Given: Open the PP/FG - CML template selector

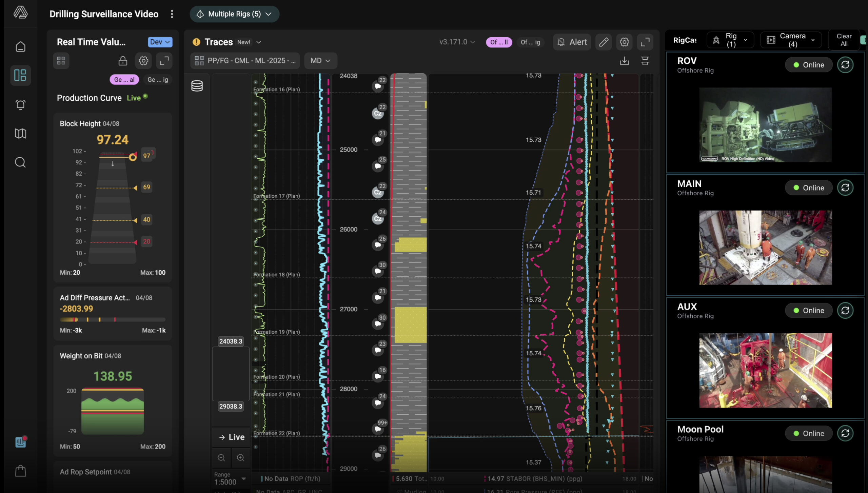Looking at the screenshot, I should [x=245, y=61].
